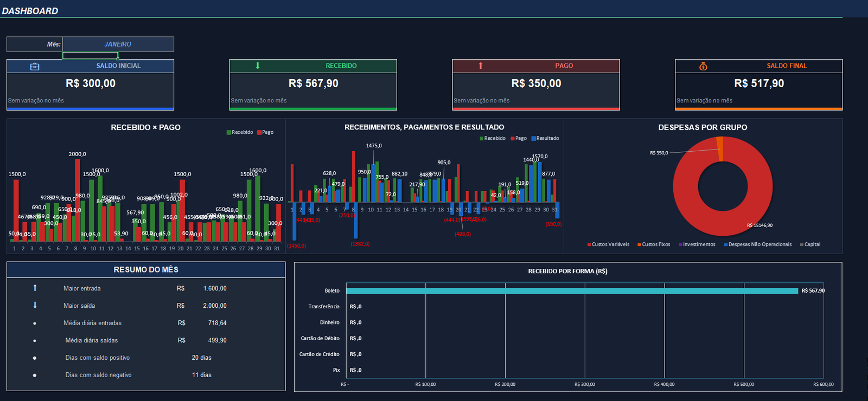Click the Recebido green legend swatch in Recebido × Pago chart

[229, 132]
